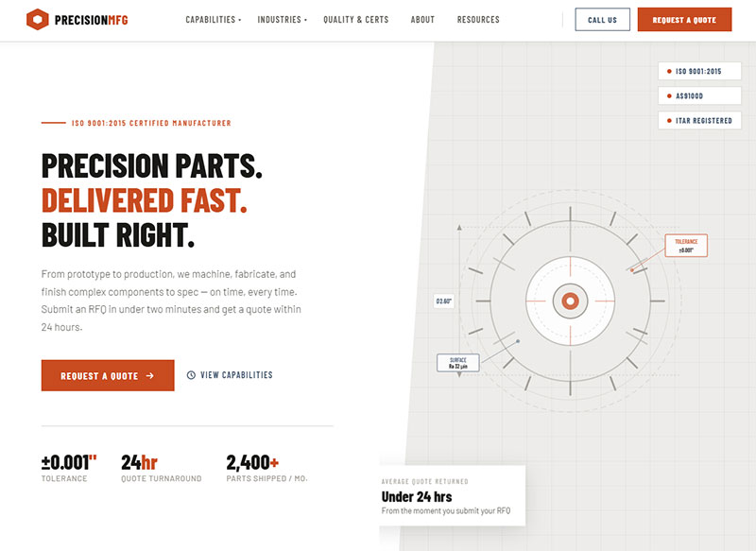Expand the Capabilities dropdown menu
This screenshot has height=551, width=756.
pos(213,20)
